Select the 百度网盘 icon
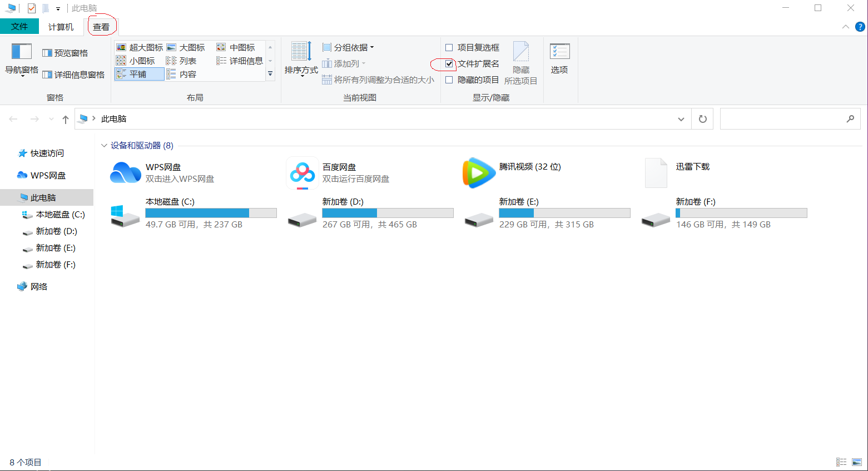Screen dimensions: 868x471 [x=302, y=173]
